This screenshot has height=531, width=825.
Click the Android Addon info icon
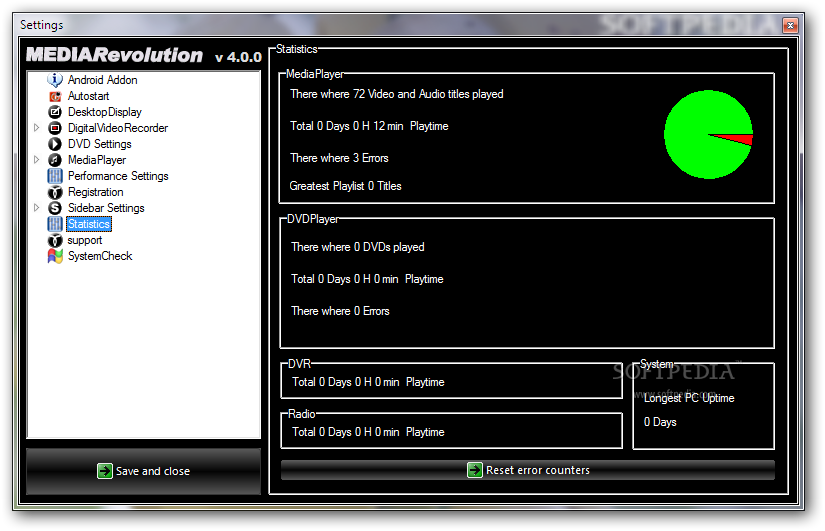(x=55, y=80)
